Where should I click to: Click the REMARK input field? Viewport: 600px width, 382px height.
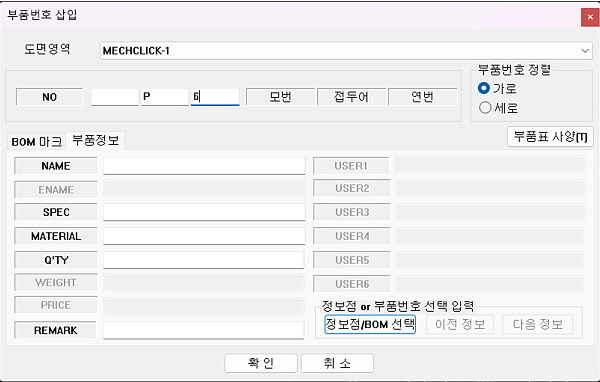[x=204, y=330]
